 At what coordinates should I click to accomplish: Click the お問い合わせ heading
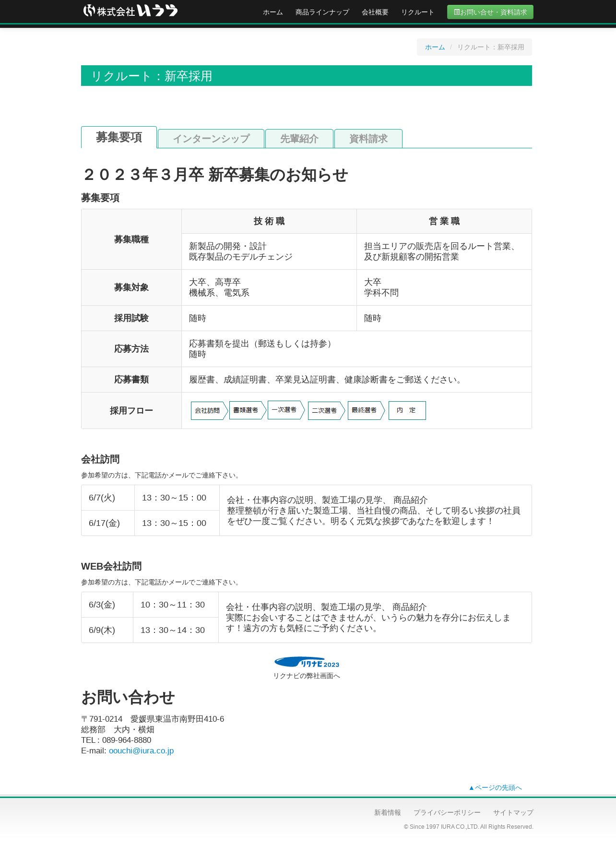[x=128, y=697]
